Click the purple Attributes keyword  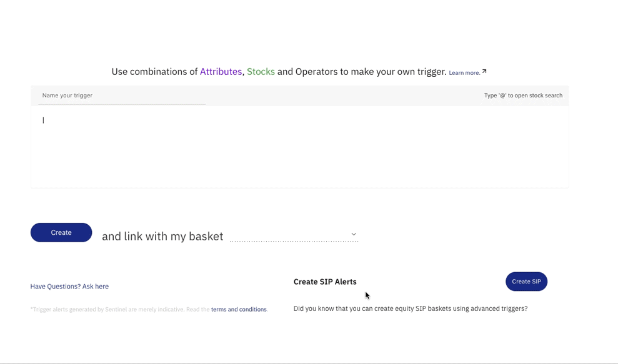point(221,72)
